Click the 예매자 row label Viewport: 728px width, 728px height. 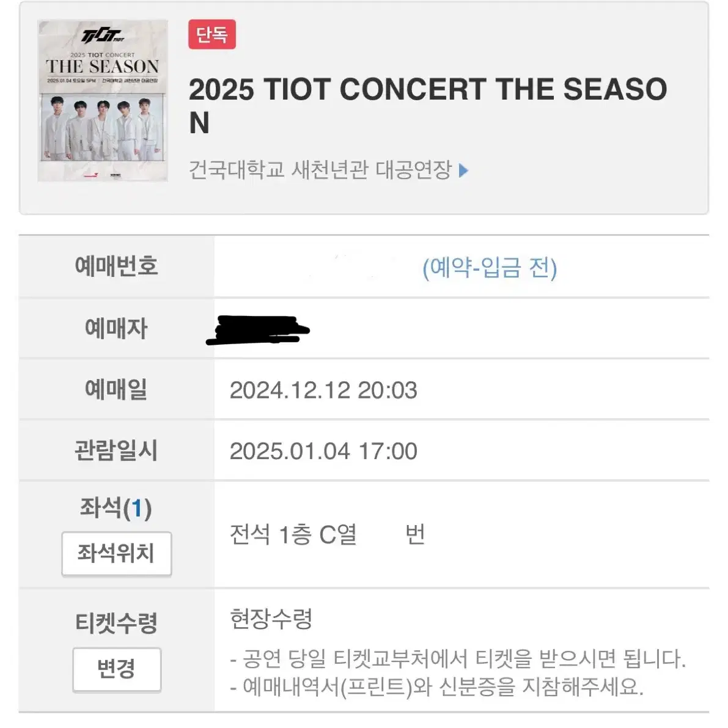[x=117, y=328]
